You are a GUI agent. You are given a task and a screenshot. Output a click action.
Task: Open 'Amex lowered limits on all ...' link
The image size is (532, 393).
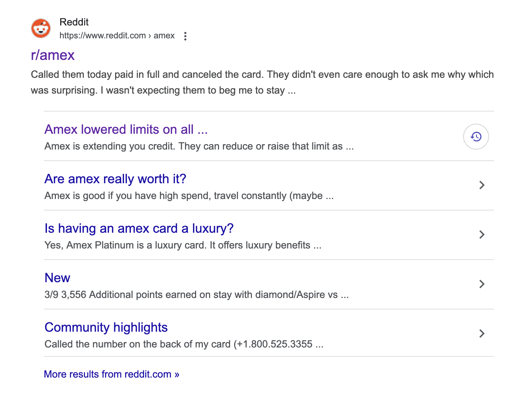point(126,129)
